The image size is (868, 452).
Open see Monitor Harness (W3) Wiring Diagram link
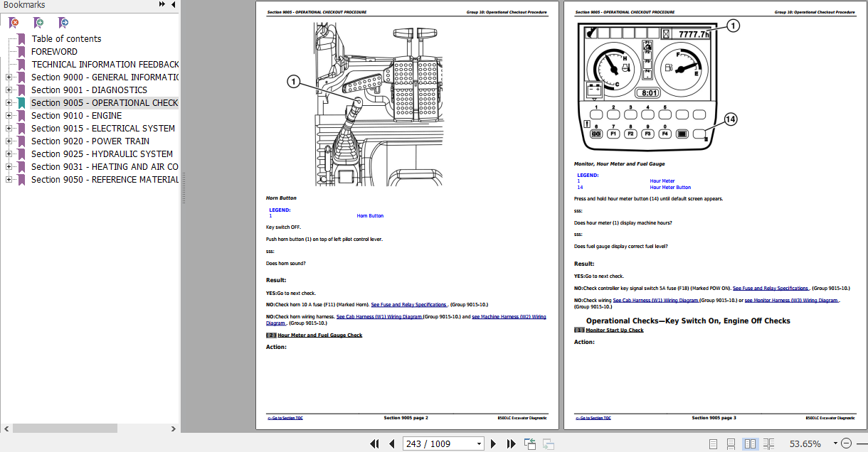click(791, 301)
